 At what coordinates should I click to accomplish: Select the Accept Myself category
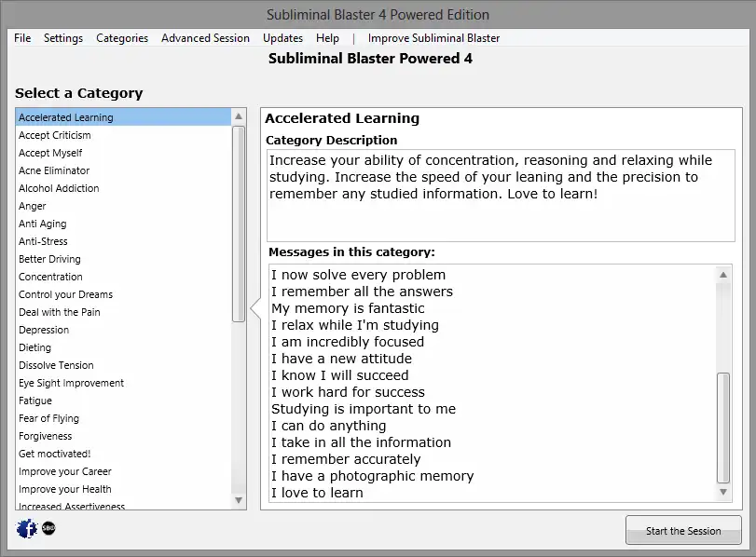(123, 153)
